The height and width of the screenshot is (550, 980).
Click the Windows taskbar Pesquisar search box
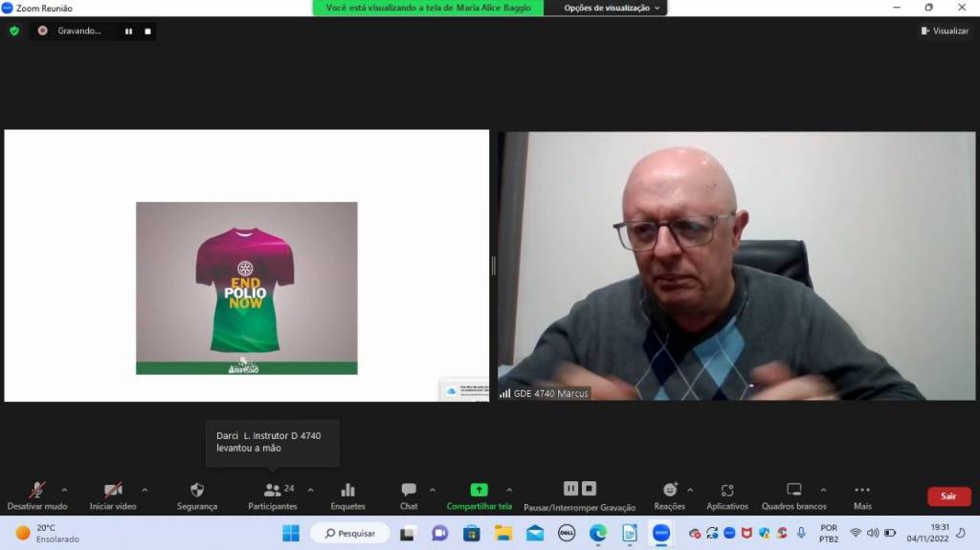tap(349, 533)
